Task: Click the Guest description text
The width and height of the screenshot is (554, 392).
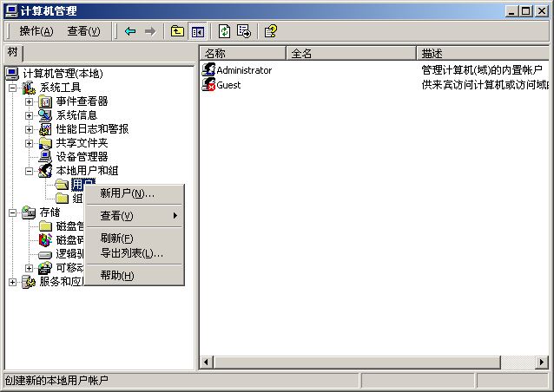Action: tap(485, 85)
